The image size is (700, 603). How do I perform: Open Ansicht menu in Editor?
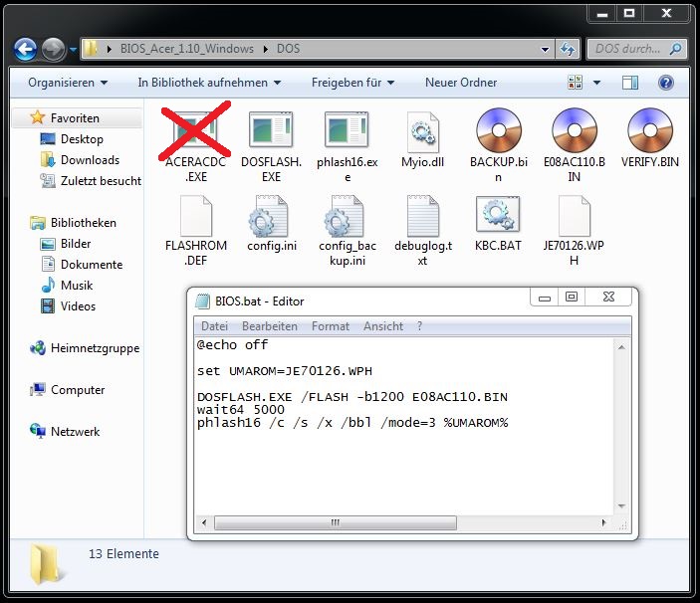pos(383,326)
